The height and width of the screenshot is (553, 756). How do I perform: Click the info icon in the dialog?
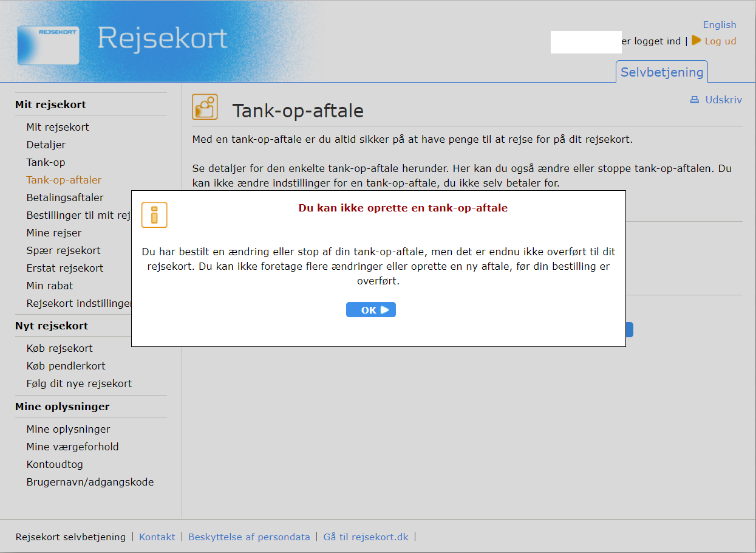tap(154, 215)
